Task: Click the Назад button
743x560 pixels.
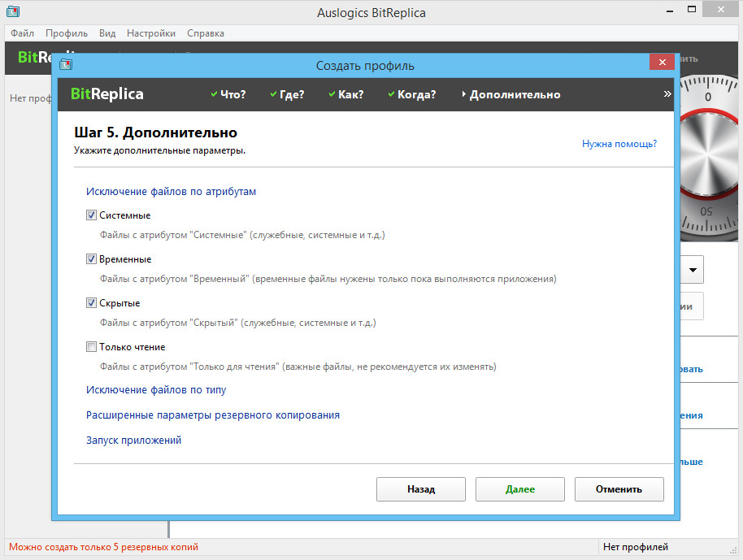Action: (421, 489)
